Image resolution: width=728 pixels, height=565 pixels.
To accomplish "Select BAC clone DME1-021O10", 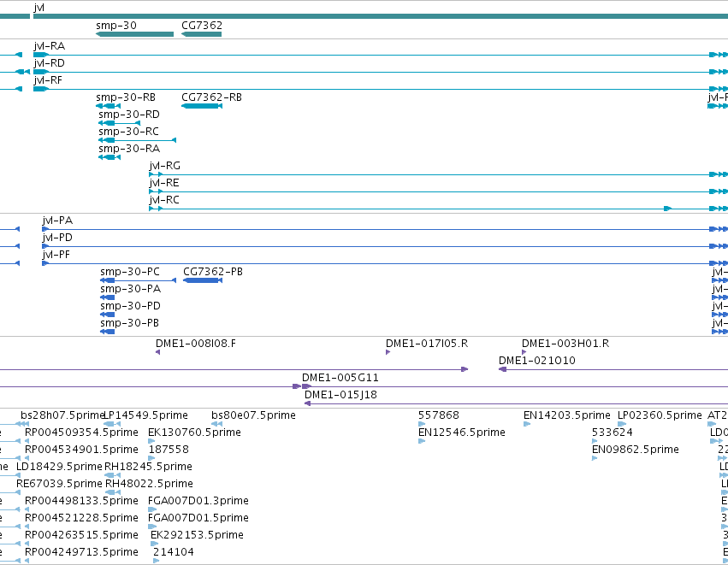I will [536, 361].
